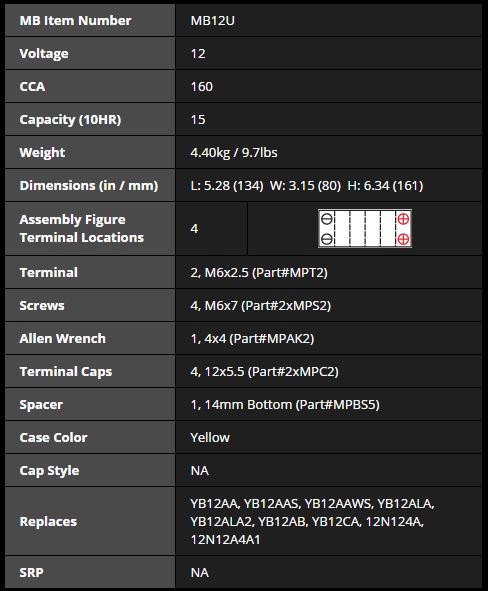Click the Voltage row label
This screenshot has width=488, height=591.
(44, 54)
